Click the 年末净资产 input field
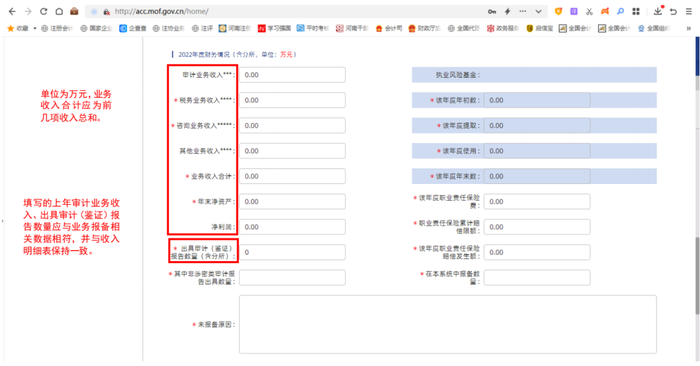The height and width of the screenshot is (366, 700). (x=292, y=201)
